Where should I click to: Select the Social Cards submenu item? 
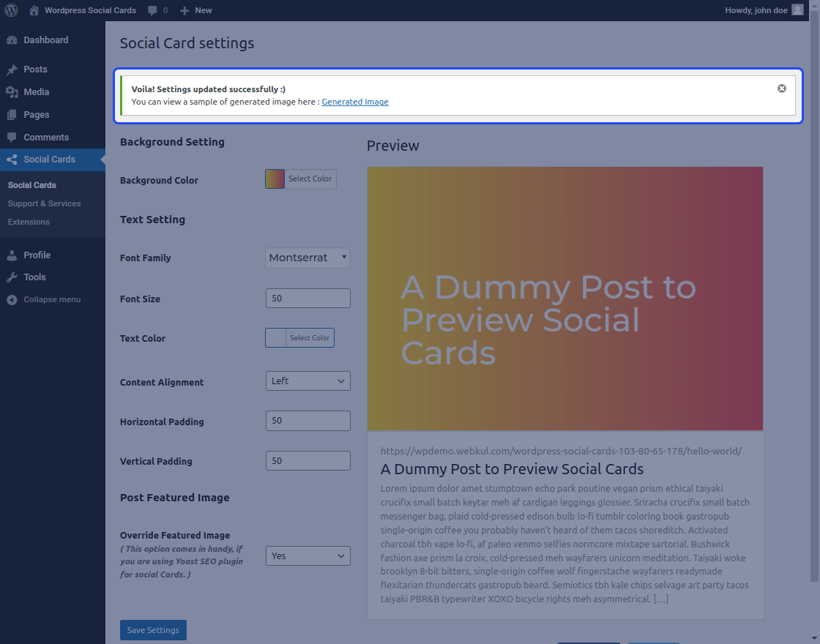coord(32,185)
